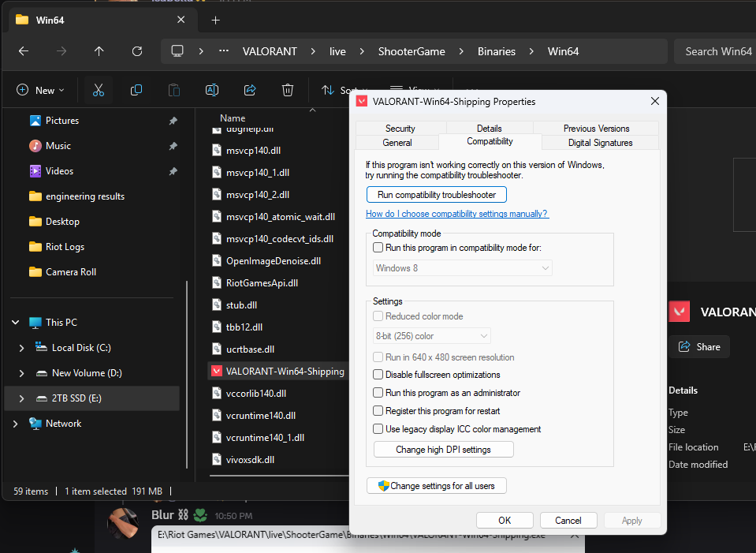Viewport: 756px width, 553px height.
Task: Click the Pictures folder icon in sidebar
Action: [x=35, y=121]
